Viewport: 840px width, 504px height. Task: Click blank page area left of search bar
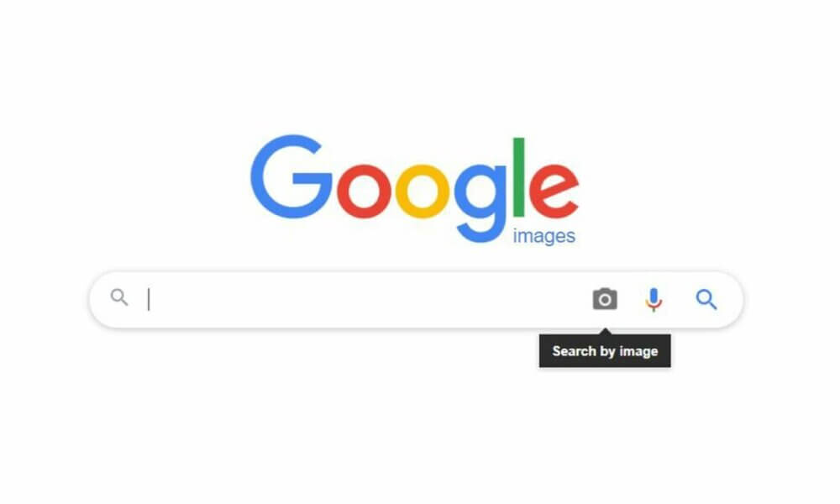click(43, 300)
